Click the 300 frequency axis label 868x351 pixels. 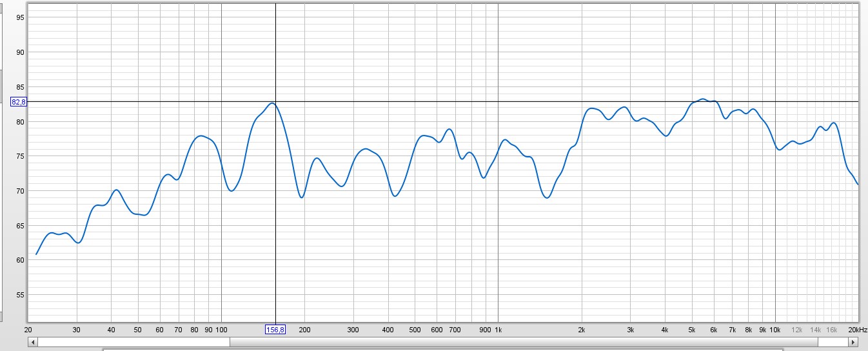click(353, 330)
